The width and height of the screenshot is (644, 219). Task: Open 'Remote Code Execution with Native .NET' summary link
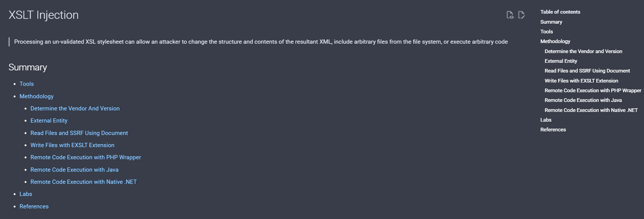click(84, 182)
